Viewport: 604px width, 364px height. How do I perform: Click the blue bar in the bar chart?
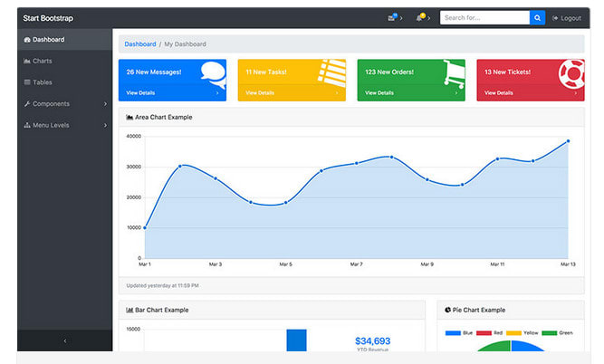coord(297,340)
